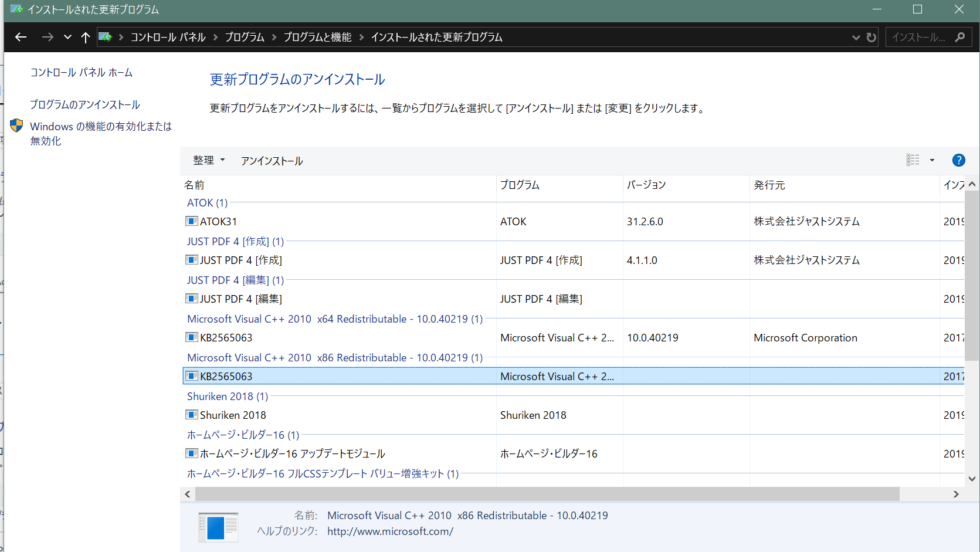Click the JUST PDF 4 [作成] row icon
This screenshot has height=552, width=980.
pos(192,260)
